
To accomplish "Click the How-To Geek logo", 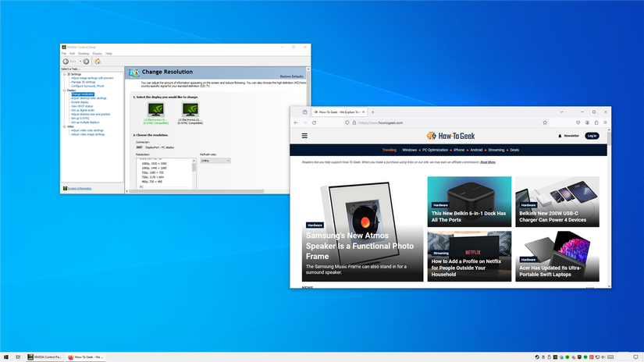I will coord(450,136).
